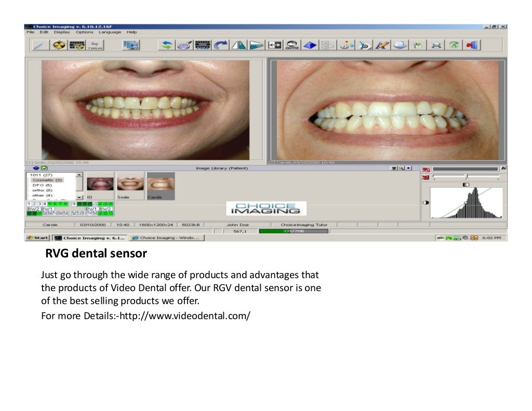The height and width of the screenshot is (411, 532).
Task: Click the blue down-arrow library icon
Action: [x=408, y=168]
